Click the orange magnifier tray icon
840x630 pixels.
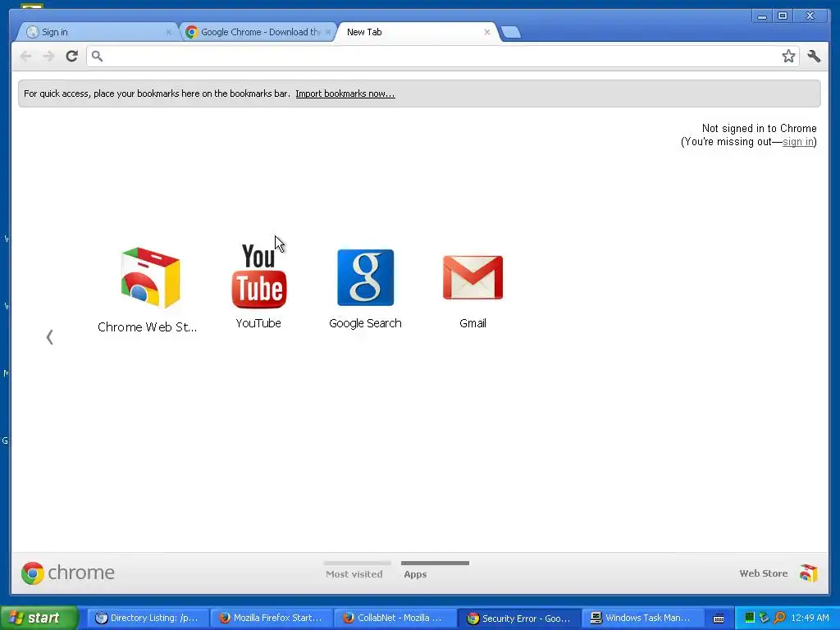point(779,618)
